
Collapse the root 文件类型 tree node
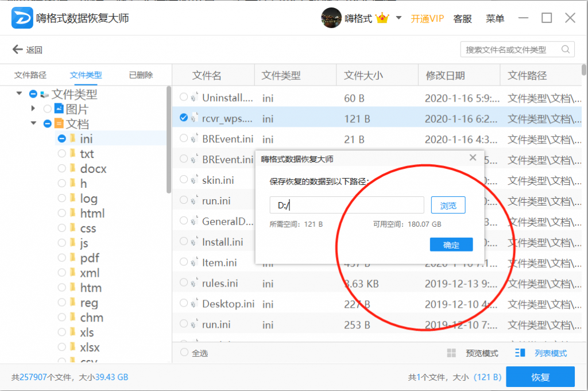(x=19, y=94)
